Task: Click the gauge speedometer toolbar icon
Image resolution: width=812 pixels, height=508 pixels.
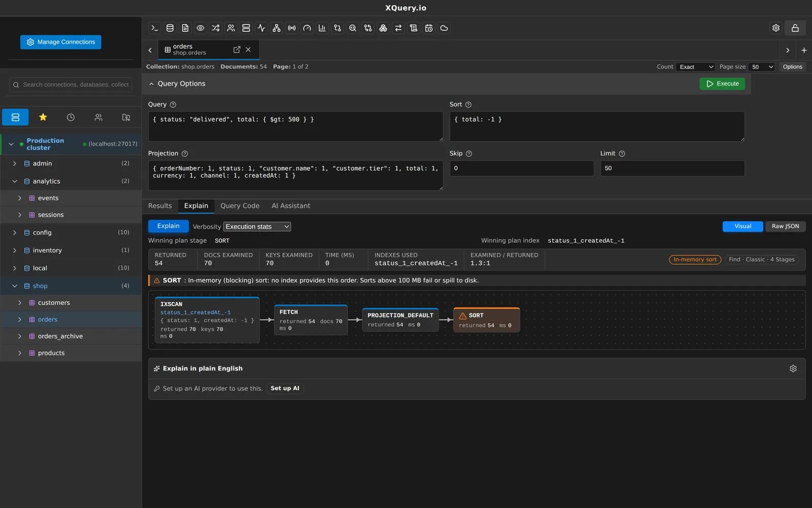Action: pyautogui.click(x=307, y=28)
